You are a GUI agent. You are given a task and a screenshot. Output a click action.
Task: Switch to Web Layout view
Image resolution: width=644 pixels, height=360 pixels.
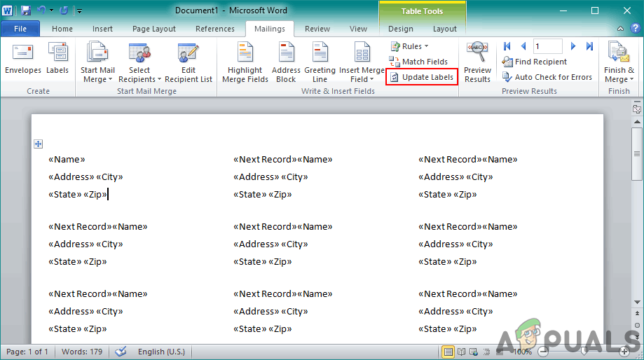coord(474,352)
